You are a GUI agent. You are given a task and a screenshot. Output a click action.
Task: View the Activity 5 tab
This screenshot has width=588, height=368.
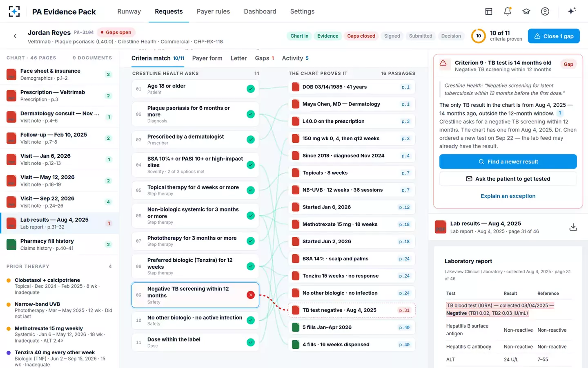click(x=295, y=58)
